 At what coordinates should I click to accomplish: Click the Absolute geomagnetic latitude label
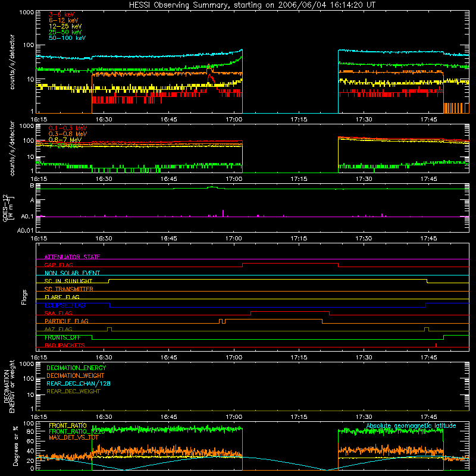pos(411,425)
